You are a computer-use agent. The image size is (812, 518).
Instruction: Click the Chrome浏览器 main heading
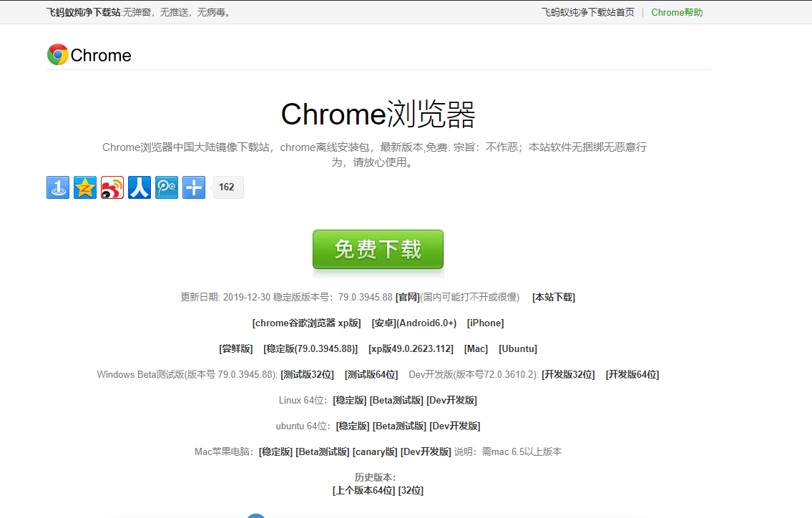click(x=378, y=114)
